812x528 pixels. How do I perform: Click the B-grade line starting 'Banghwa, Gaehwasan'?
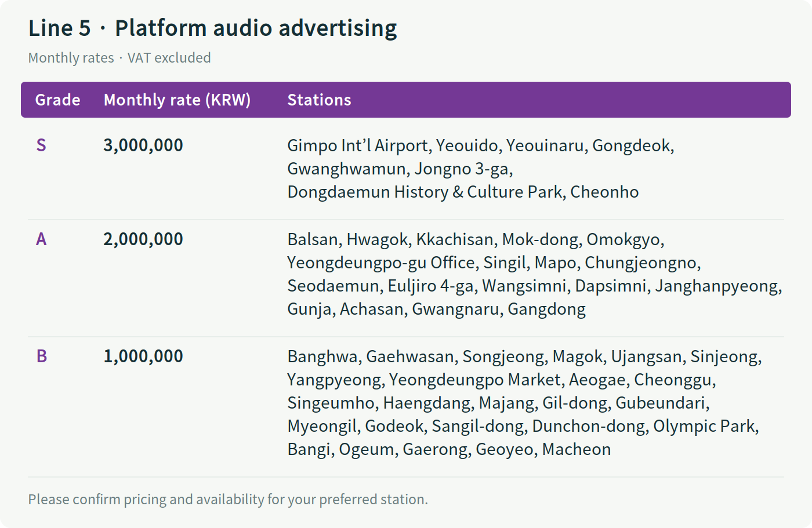click(x=525, y=356)
